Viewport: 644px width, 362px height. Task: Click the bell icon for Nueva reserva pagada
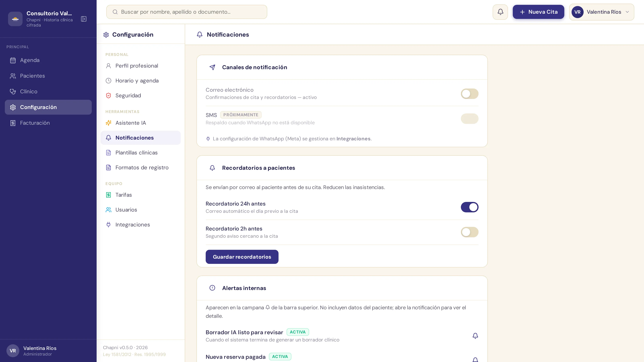[475, 360]
